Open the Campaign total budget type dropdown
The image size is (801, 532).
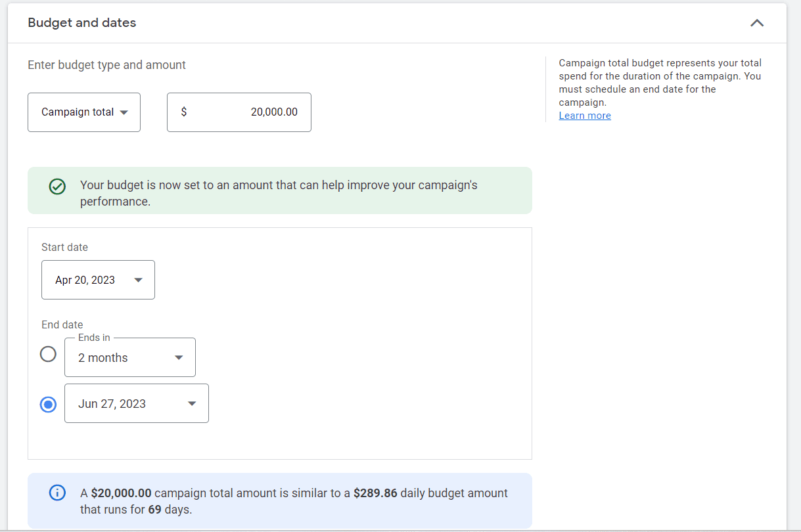[84, 112]
